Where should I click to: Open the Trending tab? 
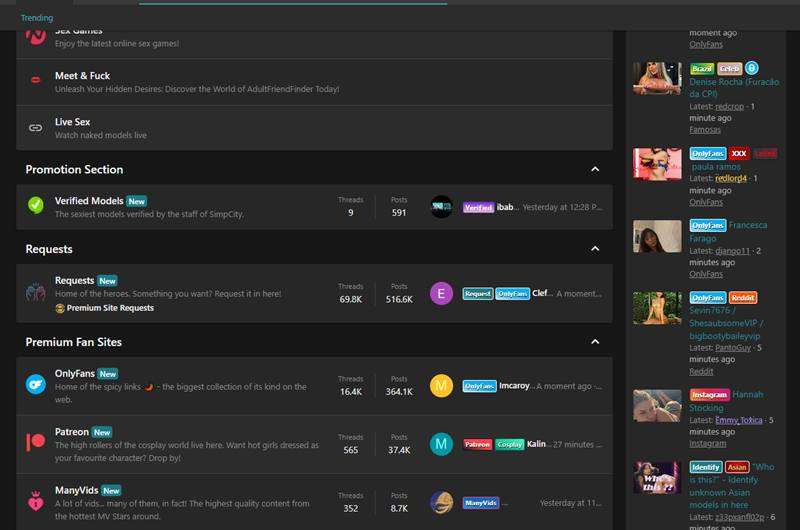[x=37, y=18]
